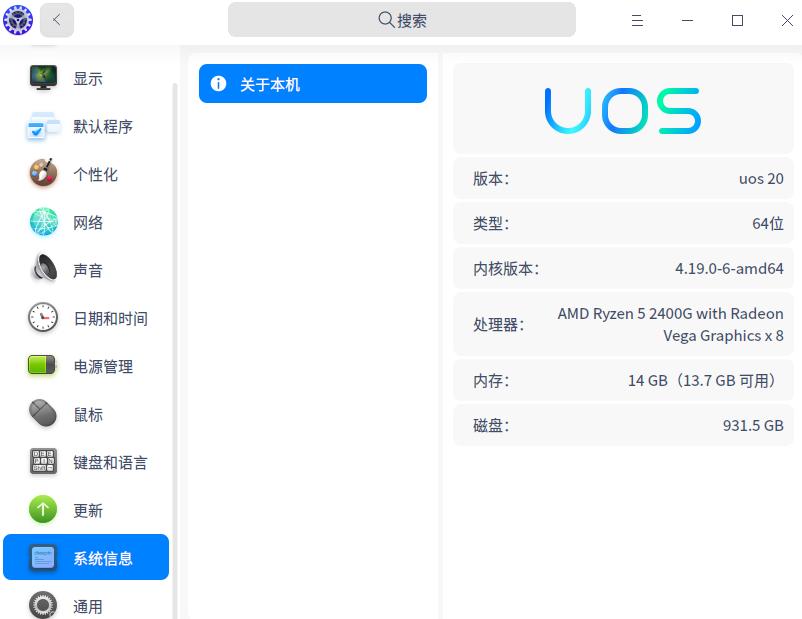Open the hamburger menu in title bar
Viewport: 802px width, 619px height.
tap(637, 20)
